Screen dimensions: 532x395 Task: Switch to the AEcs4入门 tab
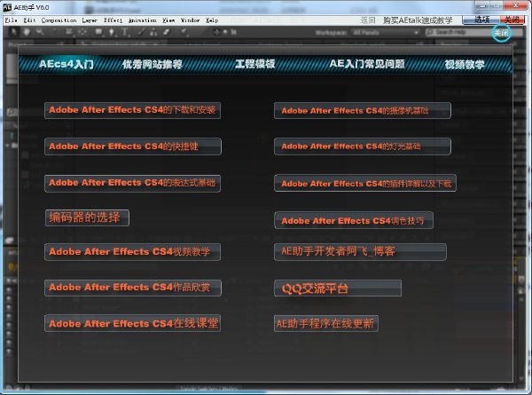(x=66, y=64)
